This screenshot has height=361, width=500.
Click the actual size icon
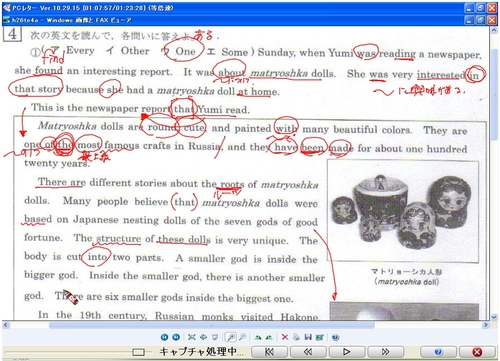click(x=203, y=337)
